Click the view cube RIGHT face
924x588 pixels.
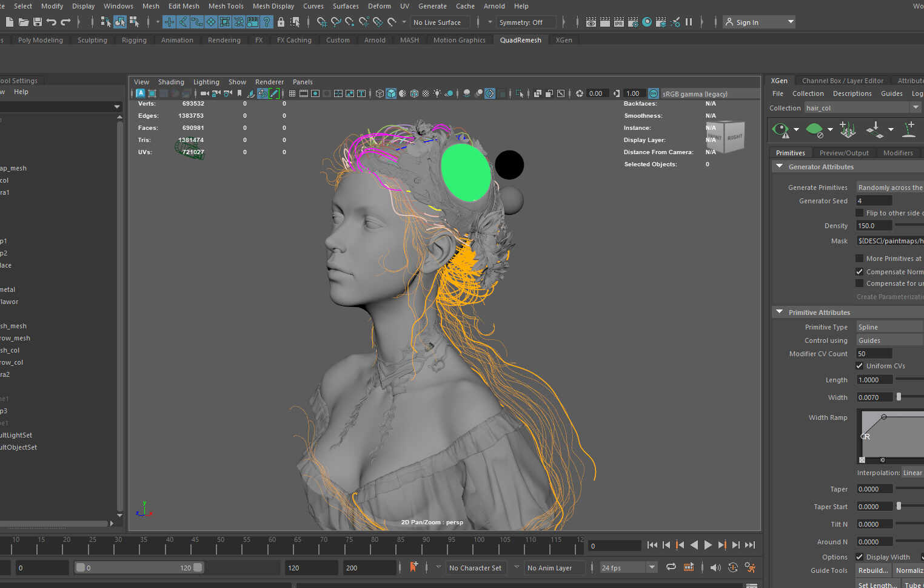pos(734,137)
